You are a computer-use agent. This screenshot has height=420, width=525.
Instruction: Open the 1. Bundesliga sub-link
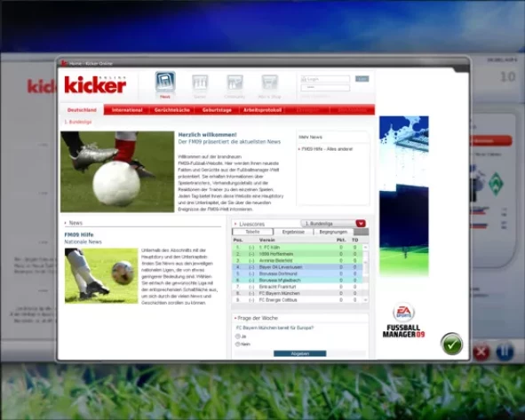point(77,122)
